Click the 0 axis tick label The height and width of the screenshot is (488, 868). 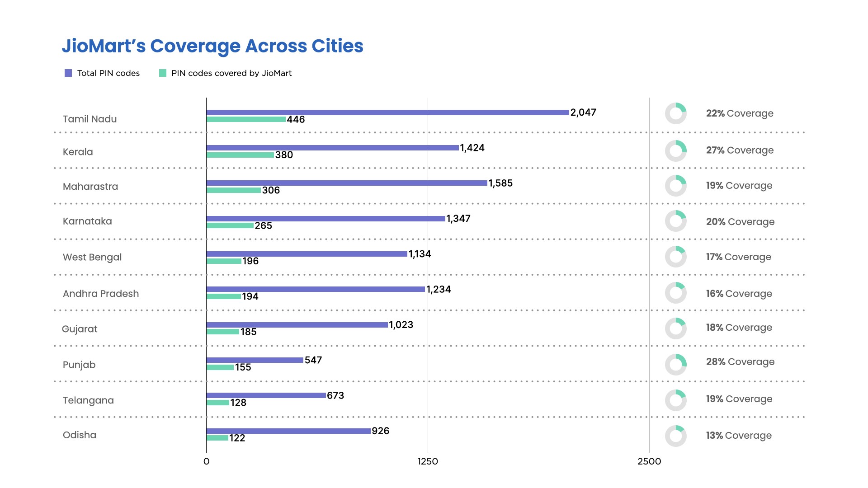pyautogui.click(x=207, y=461)
